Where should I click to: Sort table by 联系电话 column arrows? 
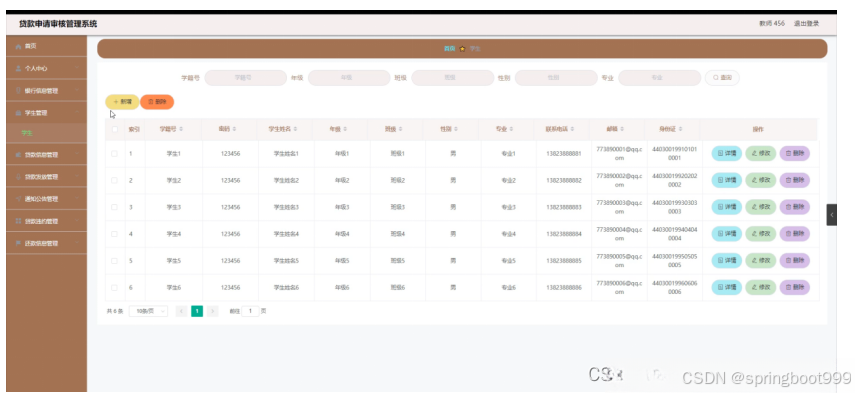point(573,129)
